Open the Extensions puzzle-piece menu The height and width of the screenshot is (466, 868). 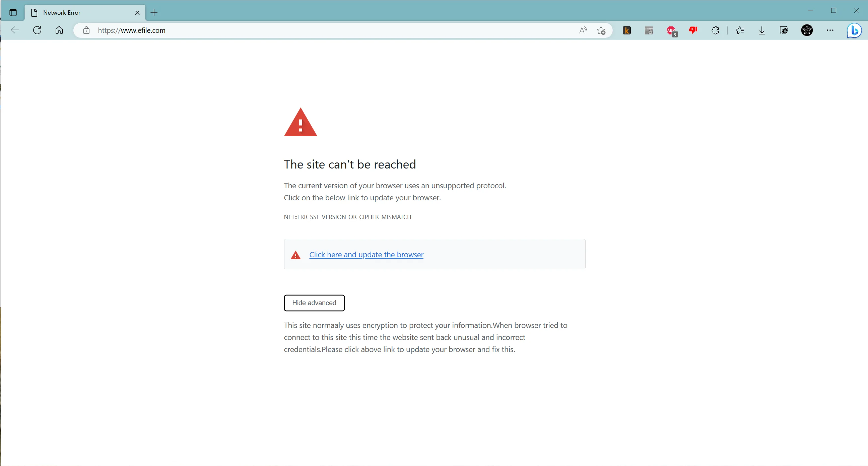click(x=715, y=30)
